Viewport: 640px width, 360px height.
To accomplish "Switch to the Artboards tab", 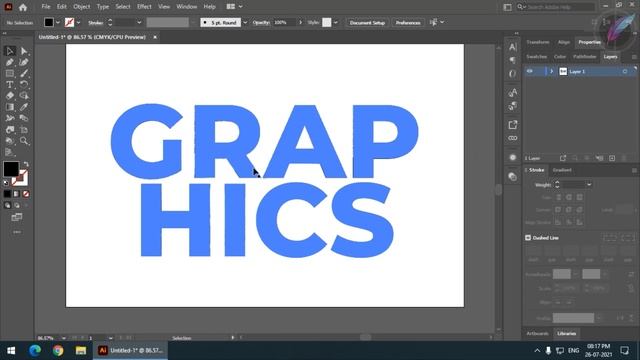I will pyautogui.click(x=538, y=333).
